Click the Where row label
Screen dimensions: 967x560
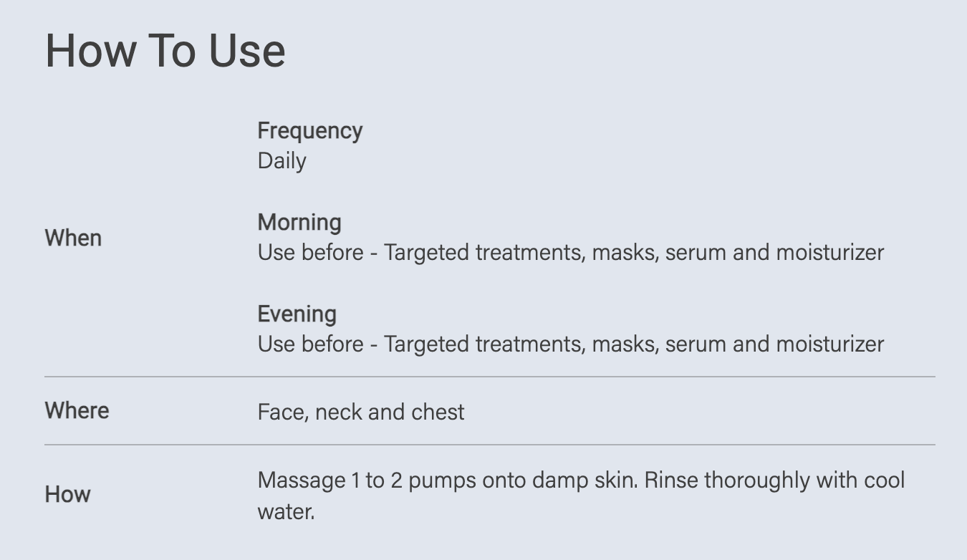[x=77, y=411]
